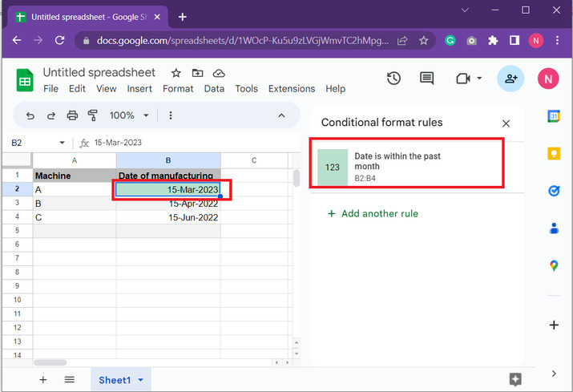This screenshot has height=392, width=573.
Task: Star the Untitled spreadsheet
Action: tap(176, 73)
